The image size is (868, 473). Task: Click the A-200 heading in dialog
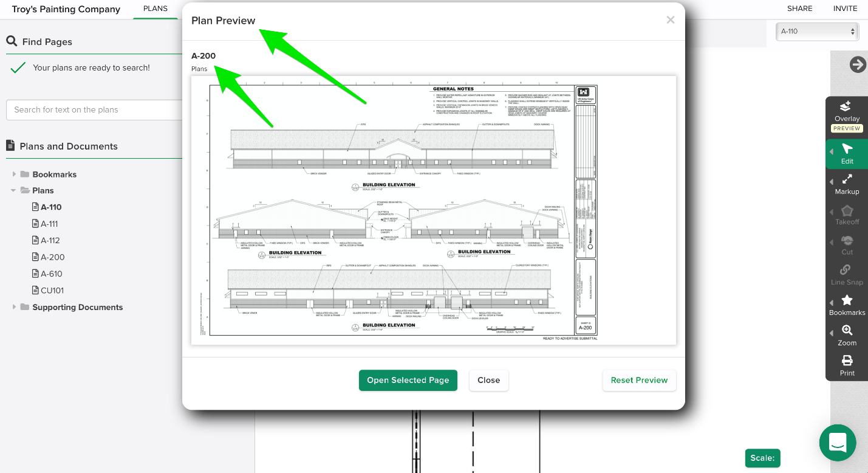[203, 56]
